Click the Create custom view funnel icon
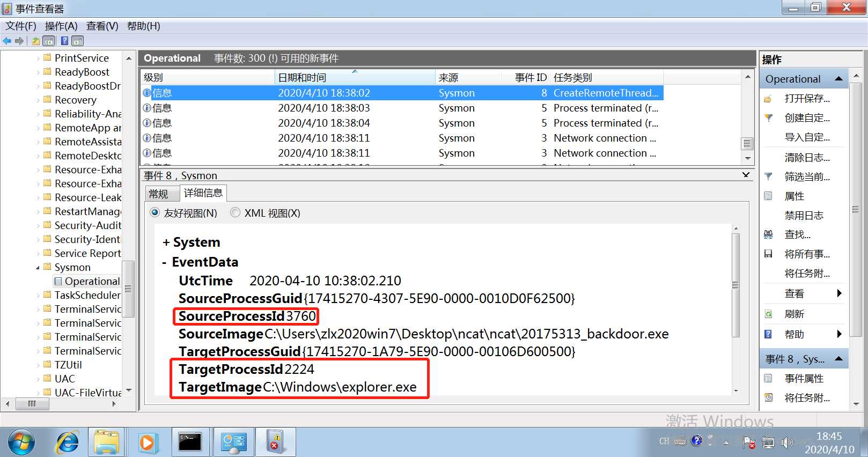 [768, 117]
